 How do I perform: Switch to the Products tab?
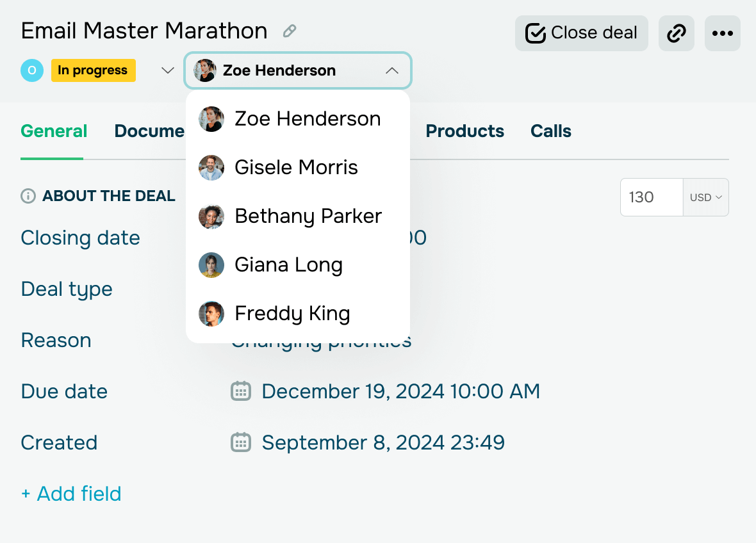[464, 131]
